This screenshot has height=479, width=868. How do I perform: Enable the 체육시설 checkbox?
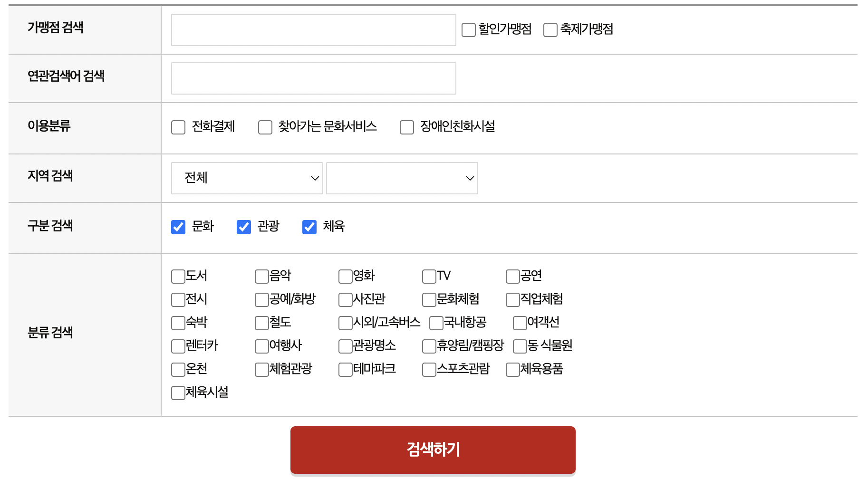pyautogui.click(x=177, y=393)
